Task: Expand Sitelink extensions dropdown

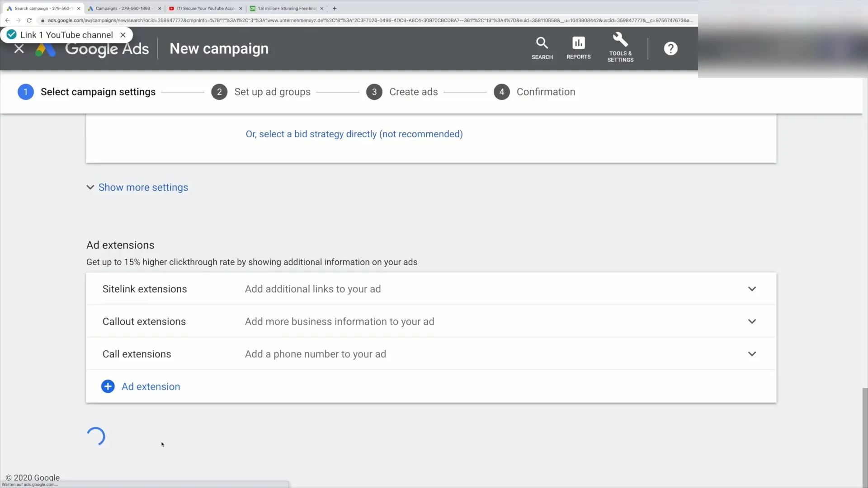Action: (752, 288)
